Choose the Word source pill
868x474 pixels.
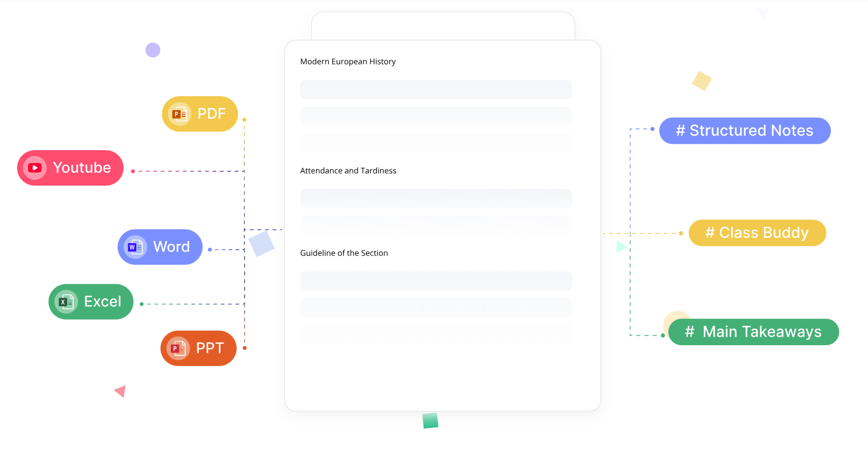[160, 247]
